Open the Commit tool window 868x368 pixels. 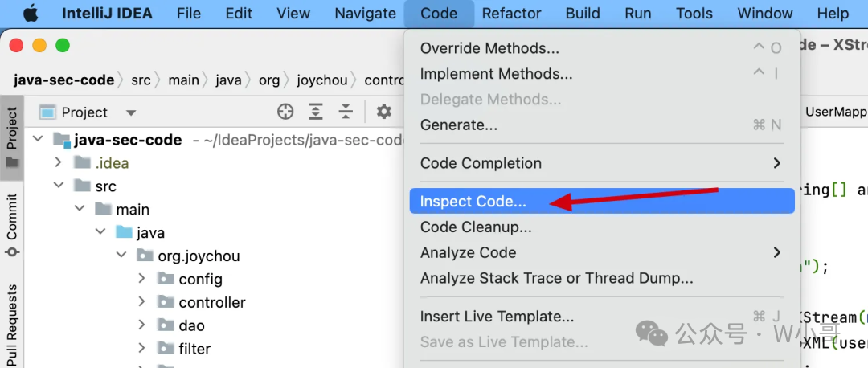[x=11, y=224]
